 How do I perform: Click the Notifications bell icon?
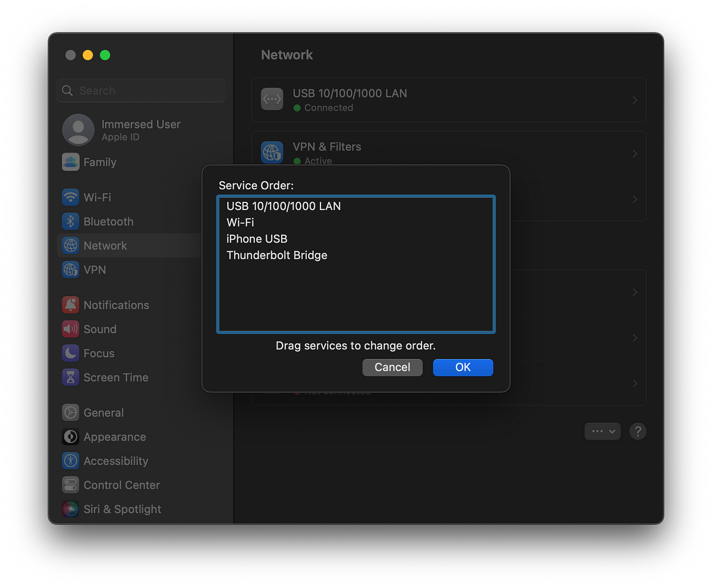(x=71, y=305)
